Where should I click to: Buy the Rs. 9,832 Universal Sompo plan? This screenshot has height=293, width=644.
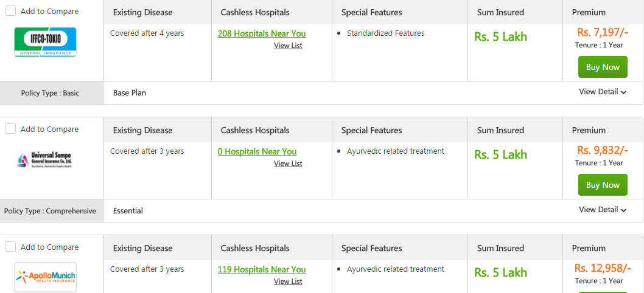(602, 185)
